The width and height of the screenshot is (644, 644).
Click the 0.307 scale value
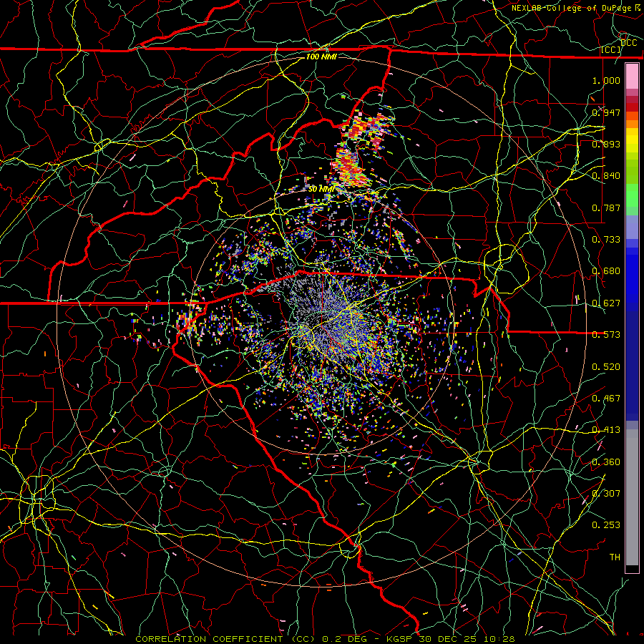click(x=606, y=494)
